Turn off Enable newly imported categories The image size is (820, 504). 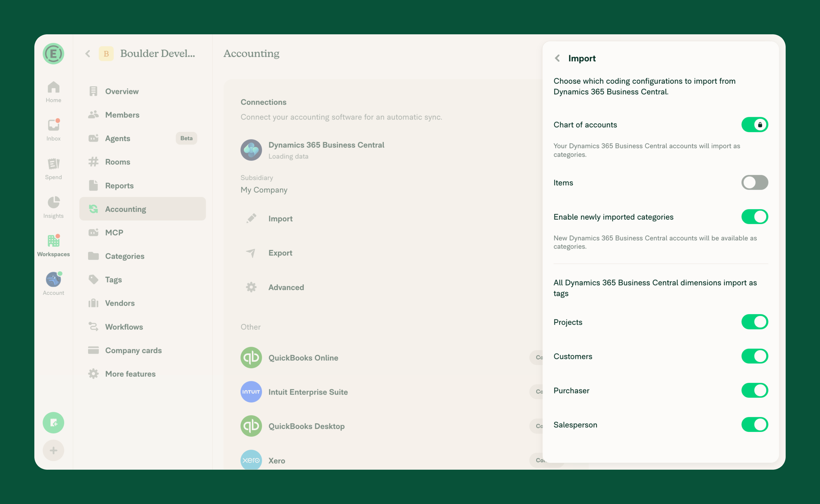755,217
